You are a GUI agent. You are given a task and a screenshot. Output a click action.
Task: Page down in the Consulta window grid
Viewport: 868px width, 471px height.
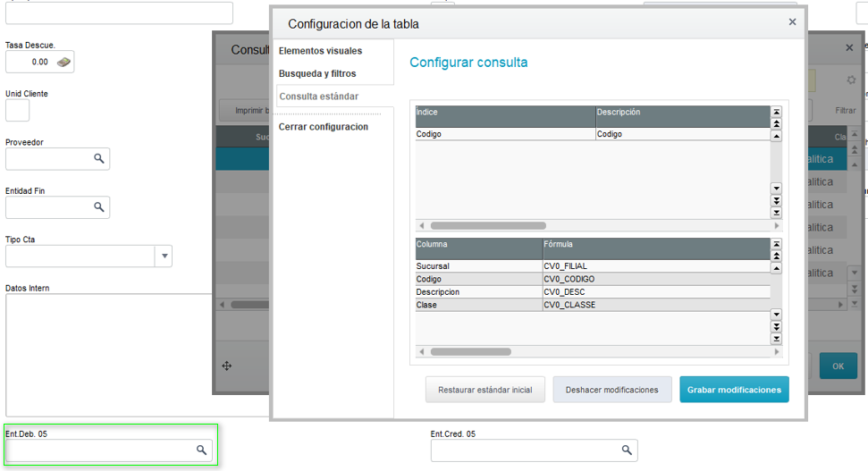855,289
